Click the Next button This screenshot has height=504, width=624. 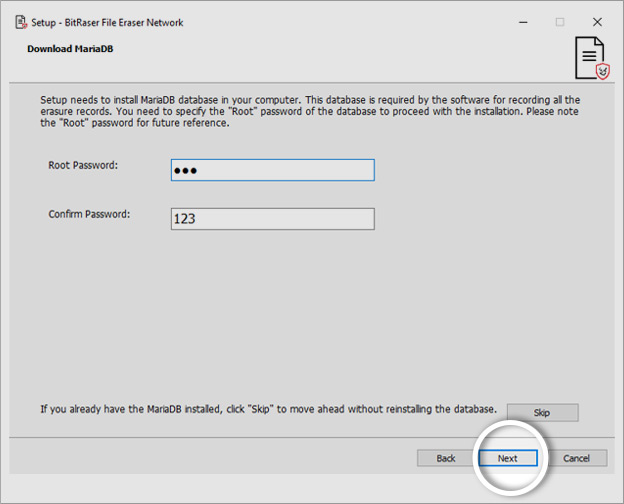pos(508,458)
